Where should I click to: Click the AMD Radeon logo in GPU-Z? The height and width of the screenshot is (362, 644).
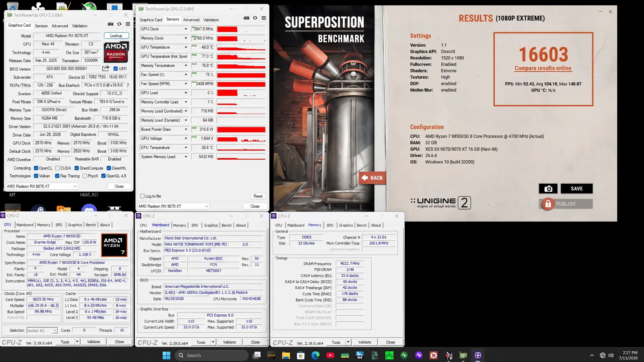[116, 52]
